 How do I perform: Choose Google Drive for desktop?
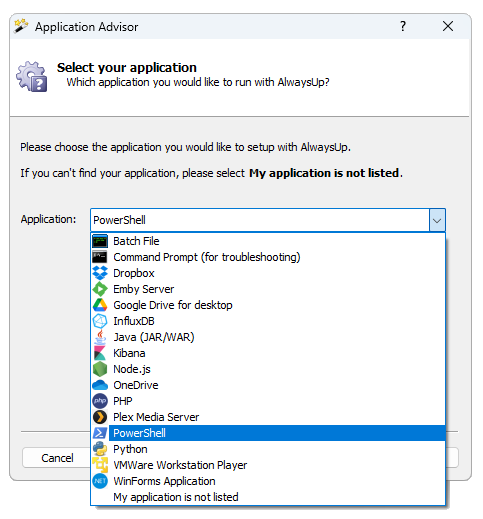[x=268, y=305]
